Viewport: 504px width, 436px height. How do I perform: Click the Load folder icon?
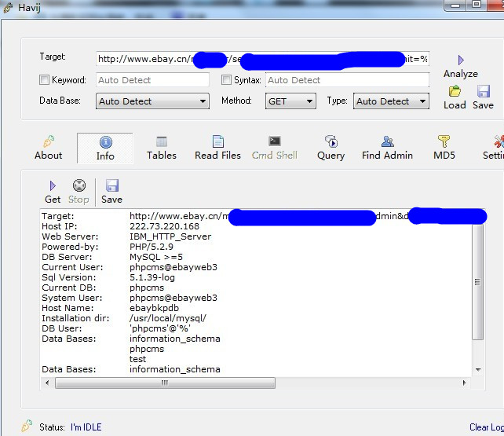tap(455, 91)
